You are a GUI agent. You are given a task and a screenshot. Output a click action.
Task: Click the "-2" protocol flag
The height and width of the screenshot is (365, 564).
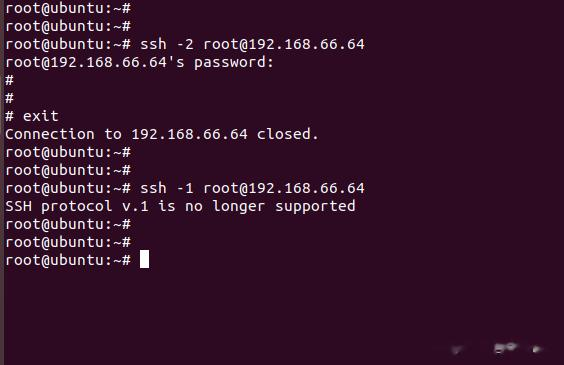pyautogui.click(x=185, y=44)
